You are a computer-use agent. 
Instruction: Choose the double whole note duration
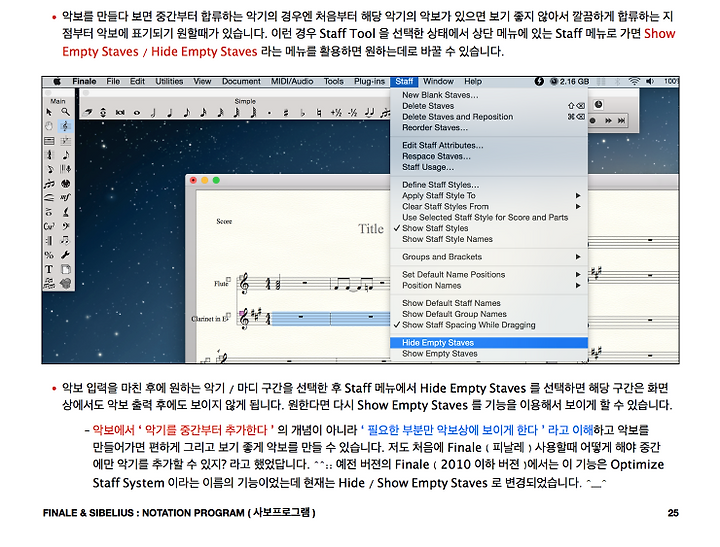(x=120, y=113)
